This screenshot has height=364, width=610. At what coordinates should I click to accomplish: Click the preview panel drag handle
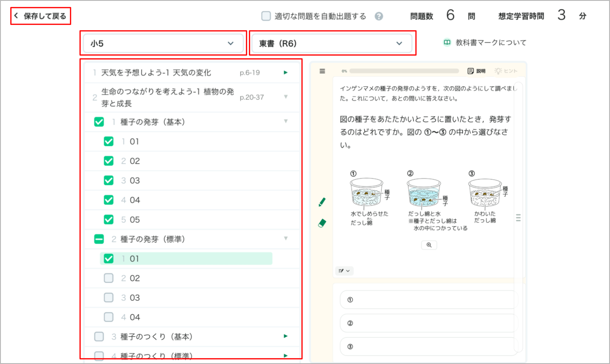pyautogui.click(x=518, y=218)
